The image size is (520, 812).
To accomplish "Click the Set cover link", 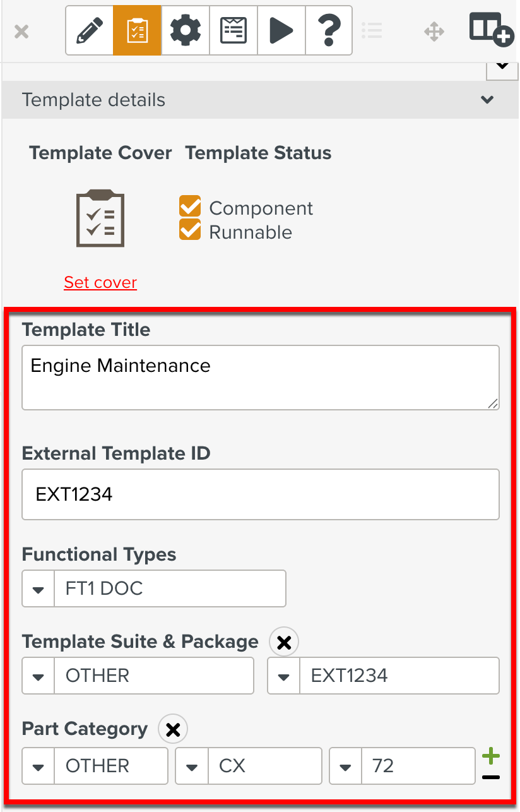I will point(100,282).
